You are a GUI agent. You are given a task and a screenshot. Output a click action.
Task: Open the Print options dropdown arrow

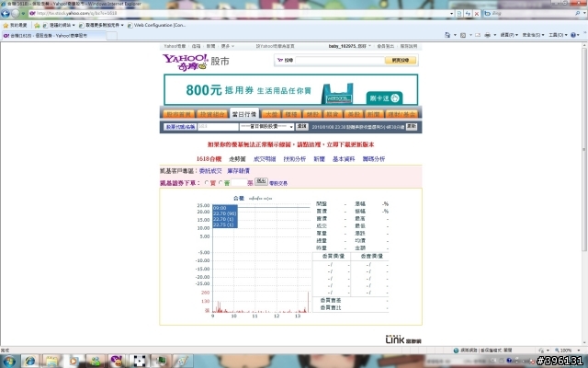(x=494, y=35)
